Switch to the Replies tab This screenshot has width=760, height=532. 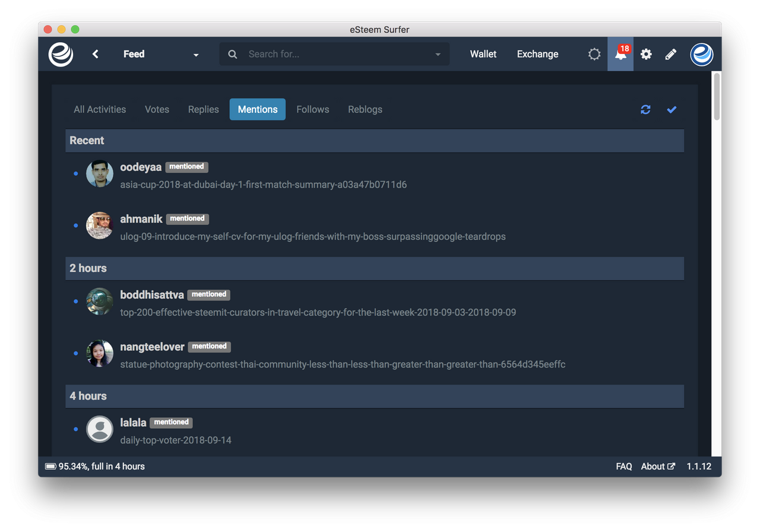[203, 109]
